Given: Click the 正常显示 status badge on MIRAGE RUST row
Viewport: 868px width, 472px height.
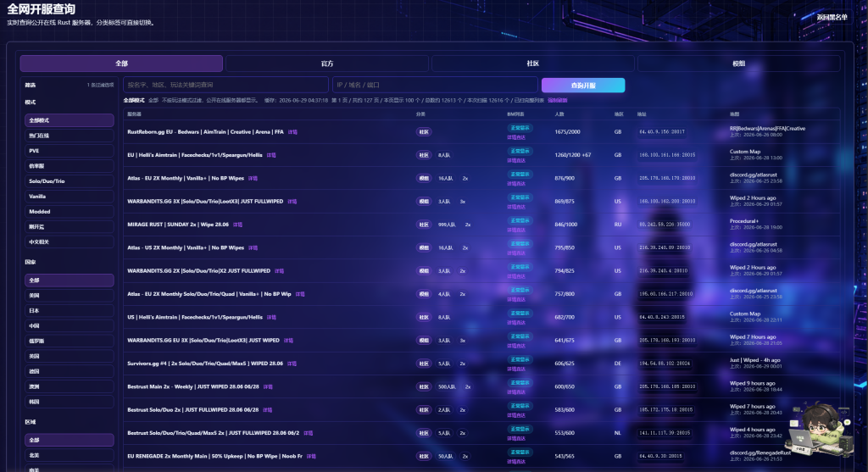Looking at the screenshot, I should click(520, 220).
